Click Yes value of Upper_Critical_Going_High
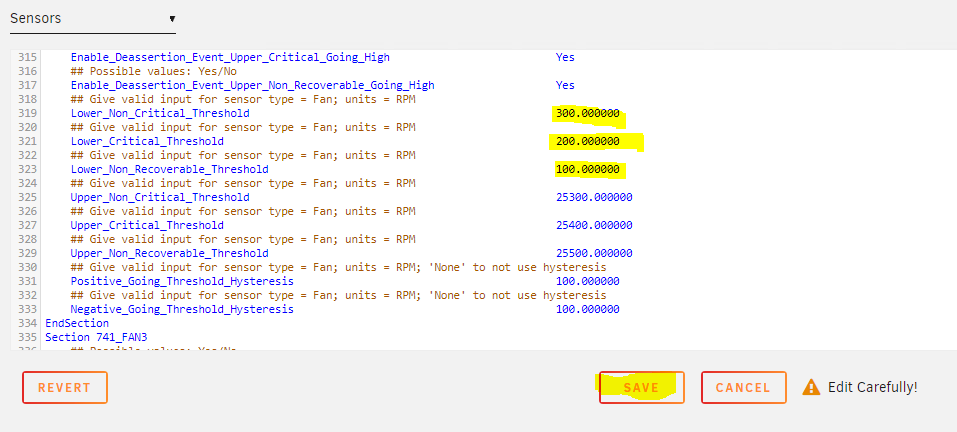This screenshot has height=432, width=957. (565, 57)
